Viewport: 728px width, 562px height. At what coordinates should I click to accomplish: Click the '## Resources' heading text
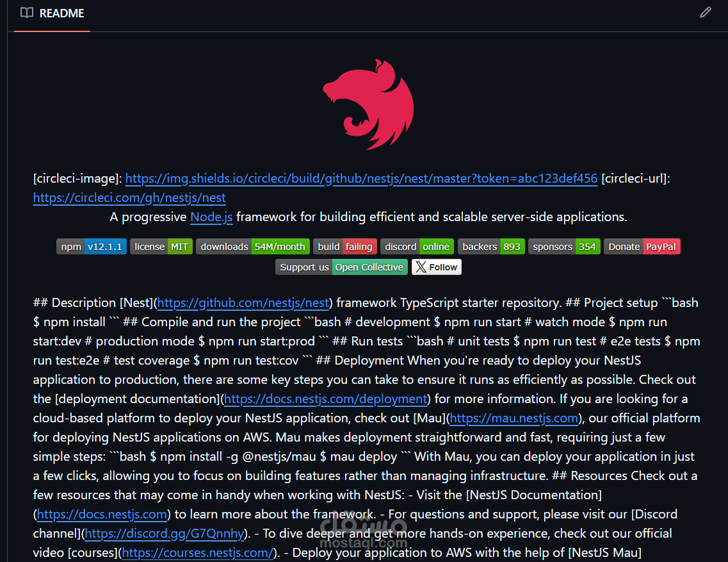point(590,476)
